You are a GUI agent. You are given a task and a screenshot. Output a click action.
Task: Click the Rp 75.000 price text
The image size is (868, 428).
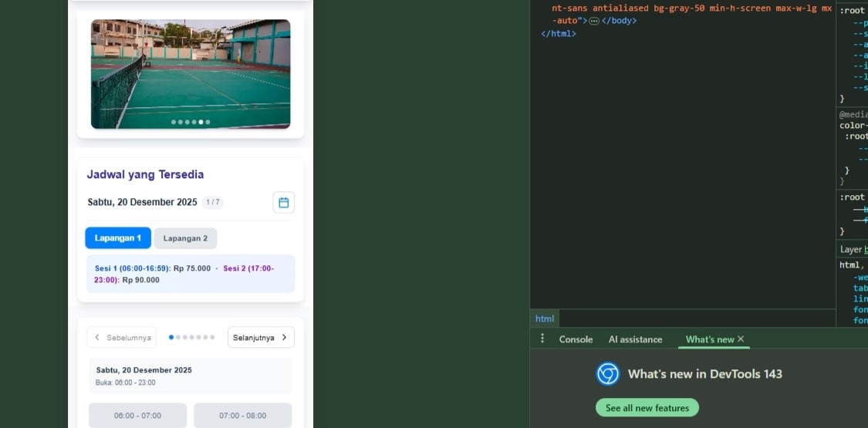coord(192,268)
